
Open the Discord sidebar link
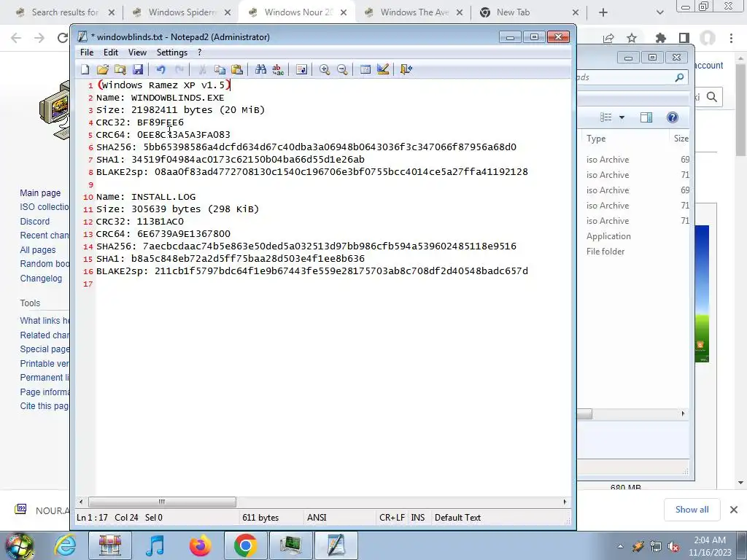pyautogui.click(x=35, y=222)
